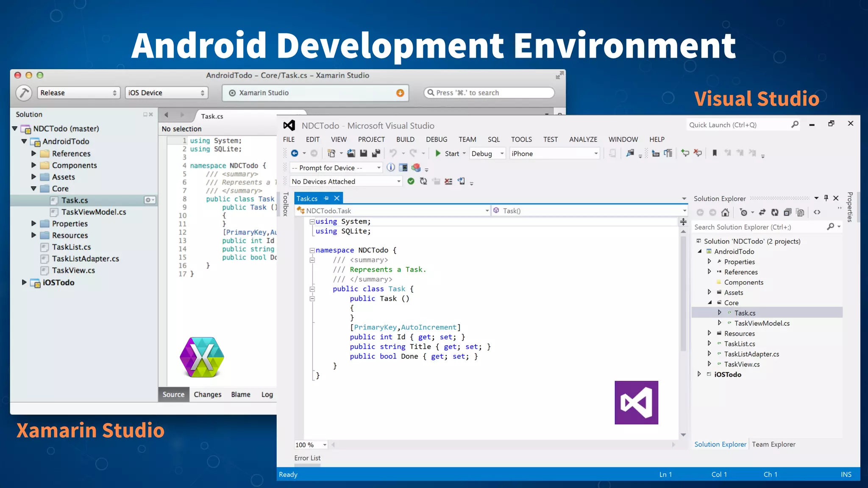Open the Toolbox side tab

[x=285, y=204]
